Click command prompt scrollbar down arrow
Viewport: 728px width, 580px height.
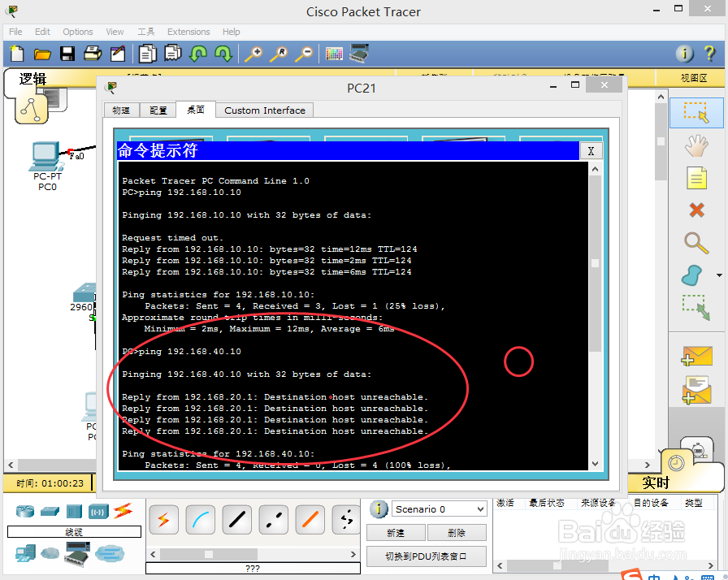click(x=596, y=464)
